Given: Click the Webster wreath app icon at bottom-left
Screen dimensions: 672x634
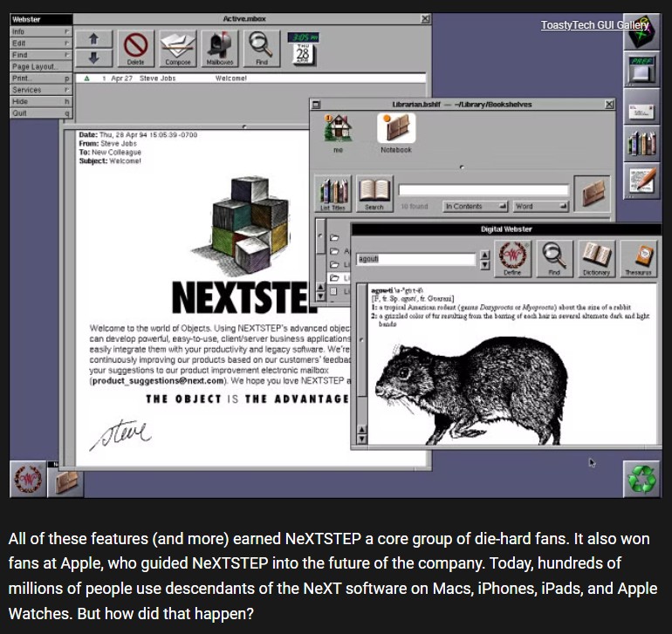Looking at the screenshot, I should (x=28, y=479).
